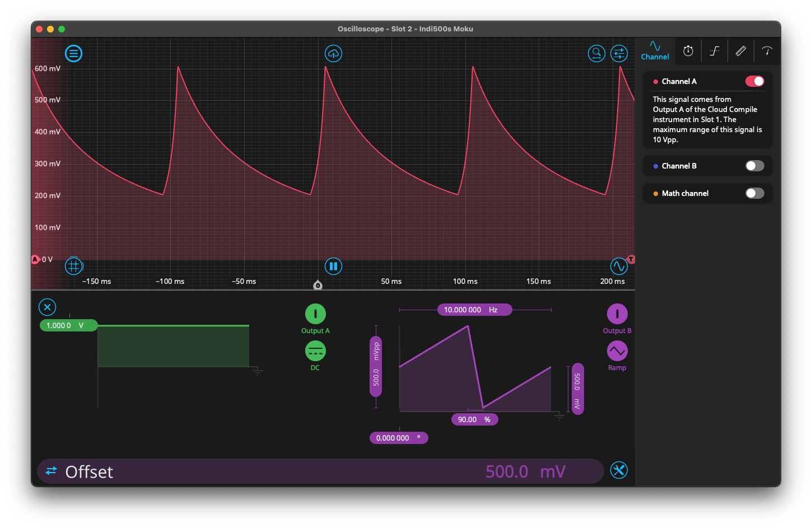Viewport: 812px width, 528px height.
Task: Click the green DC level preview graph
Action: 174,346
